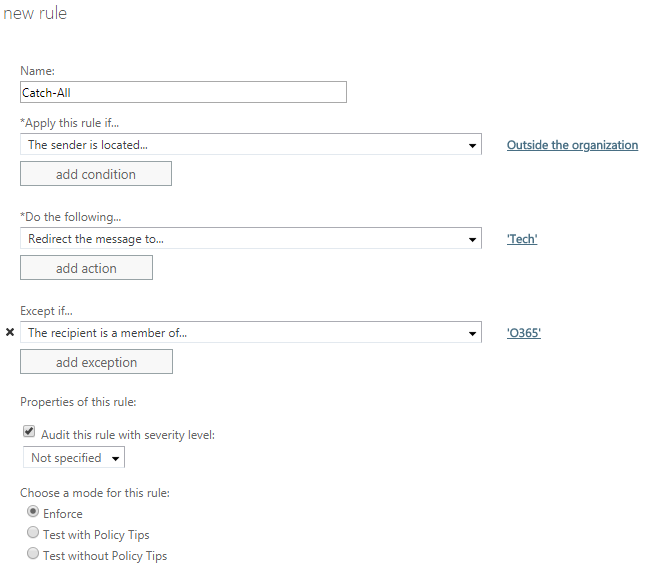Remove the recipient member exception with X
The height and width of the screenshot is (574, 648).
click(10, 332)
